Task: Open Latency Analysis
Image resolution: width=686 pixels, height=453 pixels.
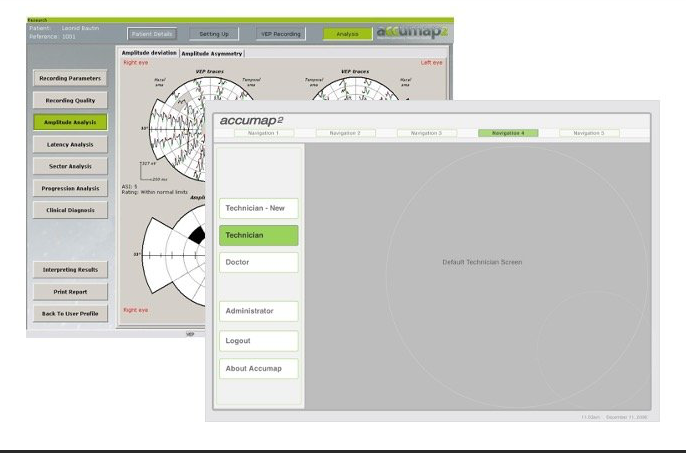Action: [70, 144]
